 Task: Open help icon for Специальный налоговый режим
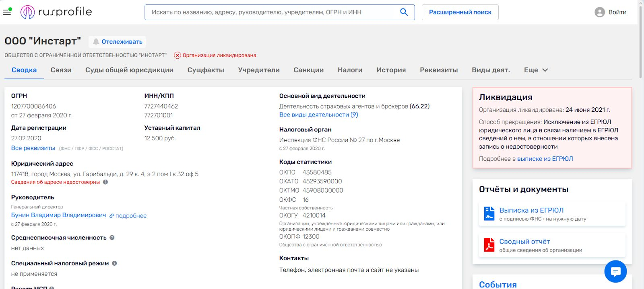click(114, 263)
